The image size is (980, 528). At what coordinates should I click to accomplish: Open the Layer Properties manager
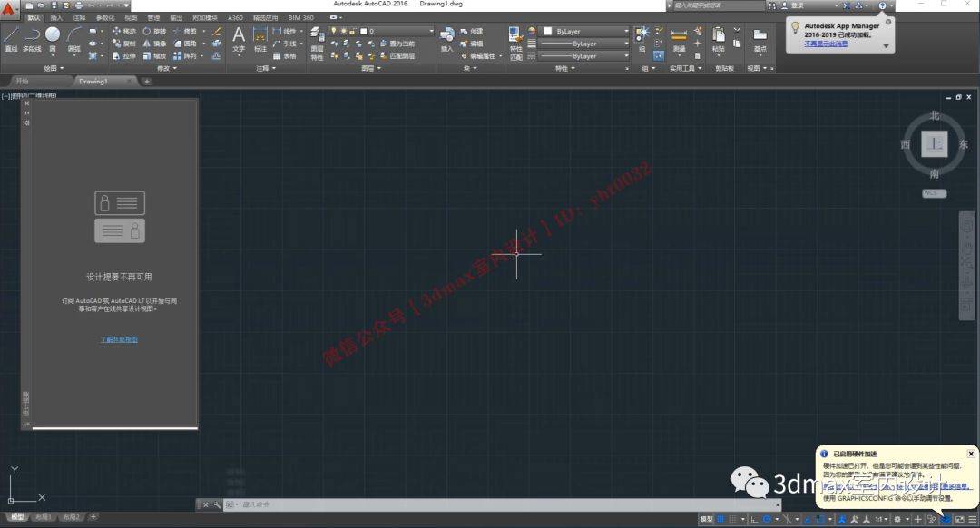tap(316, 33)
